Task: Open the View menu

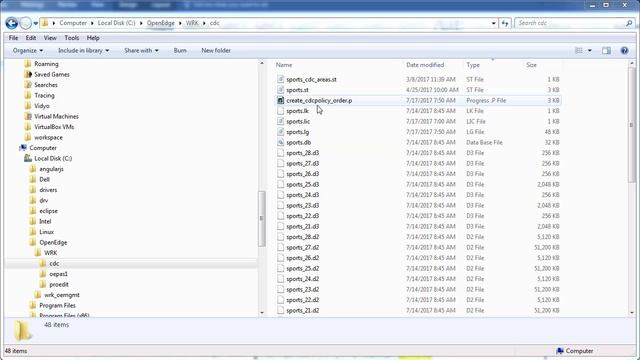Action: click(x=50, y=38)
